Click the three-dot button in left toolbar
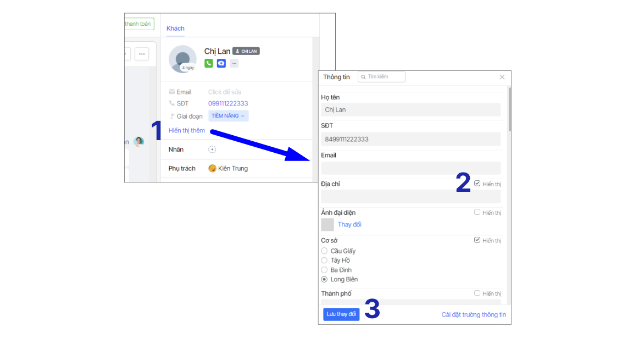The height and width of the screenshot is (338, 644). coord(142,54)
